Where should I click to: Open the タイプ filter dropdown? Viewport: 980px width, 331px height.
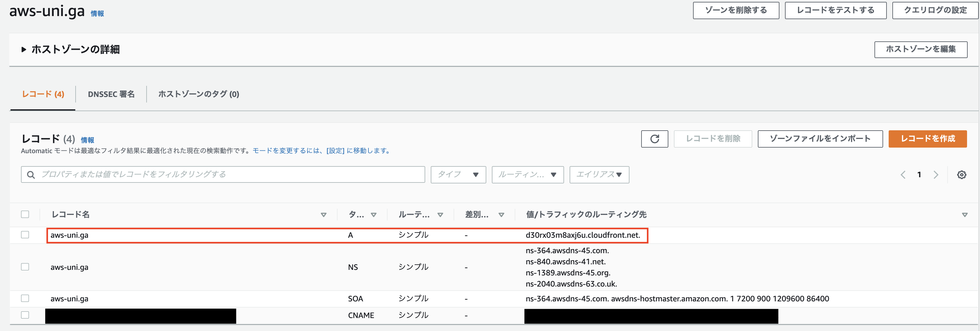coord(458,174)
